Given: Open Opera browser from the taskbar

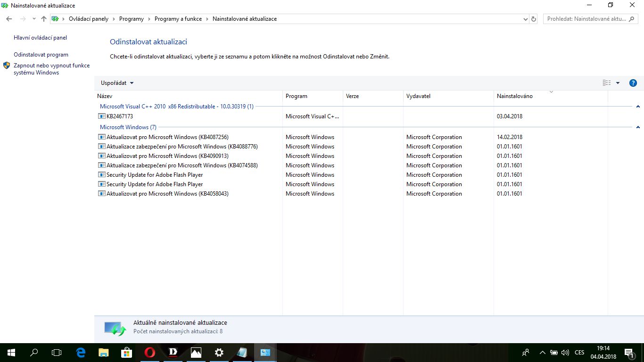Looking at the screenshot, I should click(150, 352).
